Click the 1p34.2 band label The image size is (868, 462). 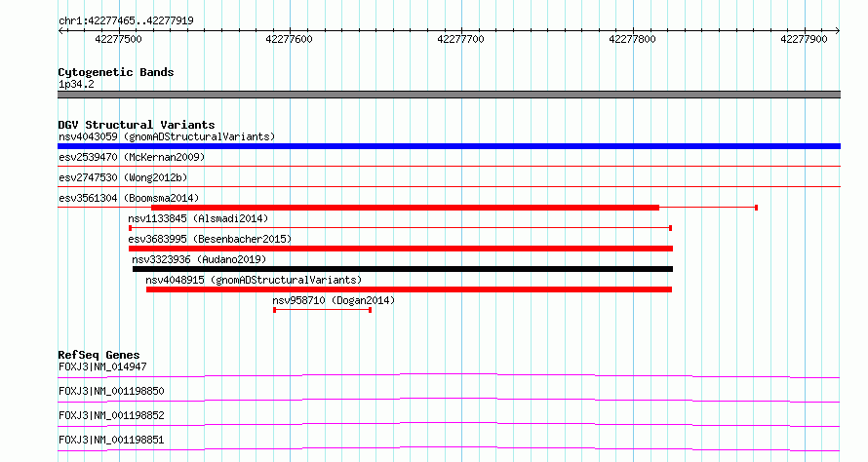pos(76,84)
